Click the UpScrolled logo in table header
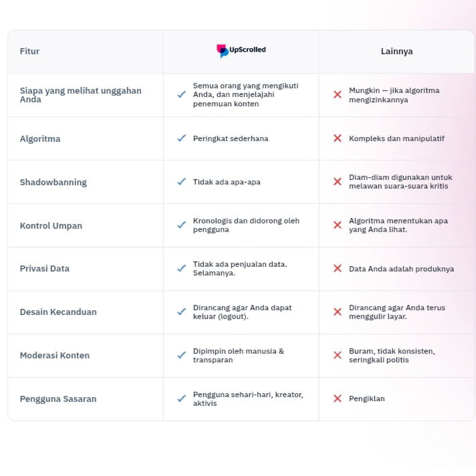Screen dimensions: 476x476 coord(241,51)
